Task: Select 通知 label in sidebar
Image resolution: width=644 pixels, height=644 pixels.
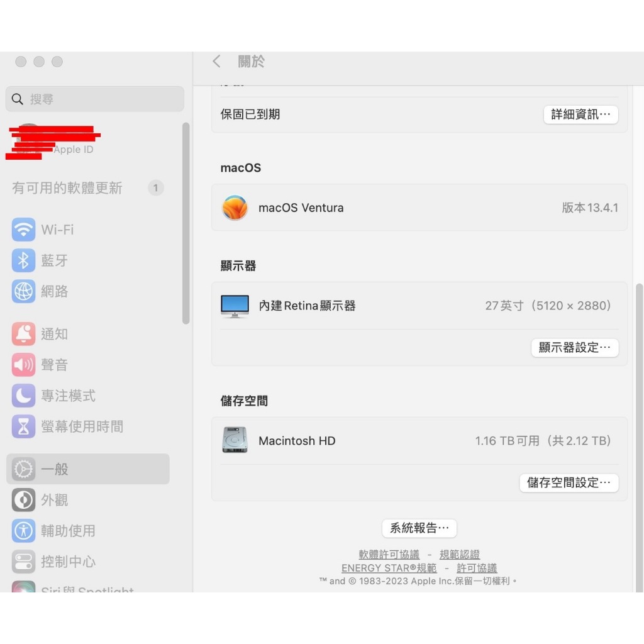Action: (54, 334)
